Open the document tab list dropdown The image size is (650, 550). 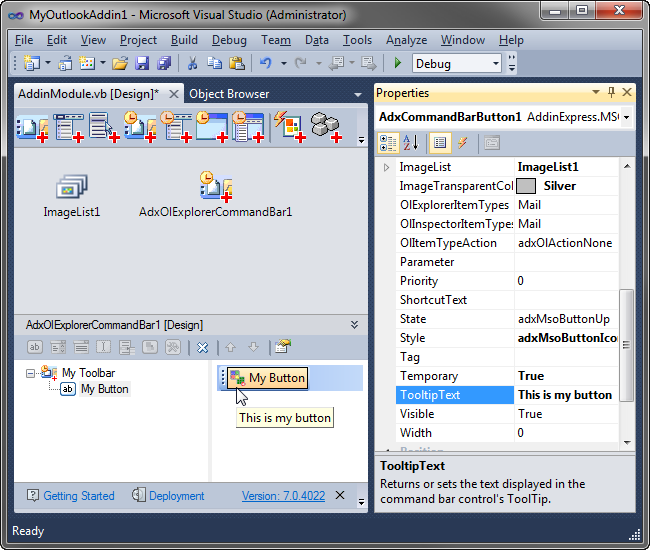[358, 95]
